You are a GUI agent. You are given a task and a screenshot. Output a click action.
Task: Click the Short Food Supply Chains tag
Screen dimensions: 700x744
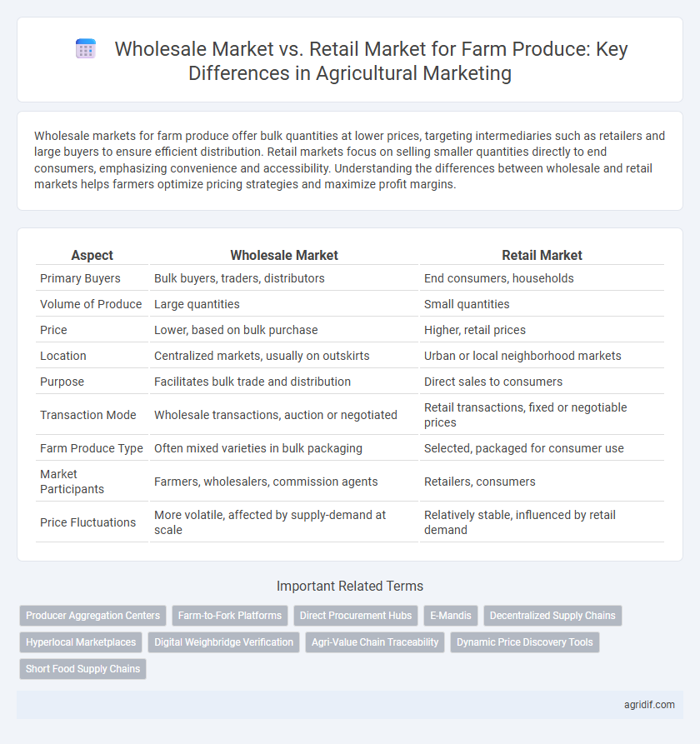tap(83, 668)
